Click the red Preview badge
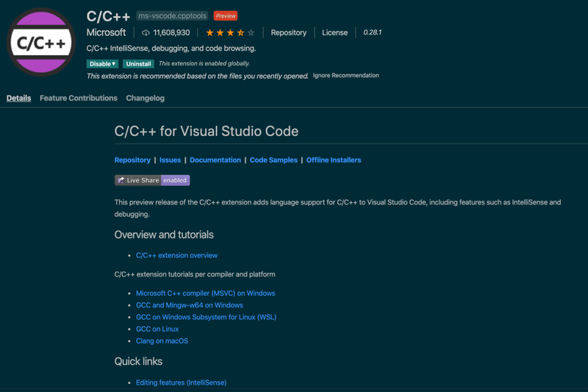The width and height of the screenshot is (588, 392). [x=226, y=15]
